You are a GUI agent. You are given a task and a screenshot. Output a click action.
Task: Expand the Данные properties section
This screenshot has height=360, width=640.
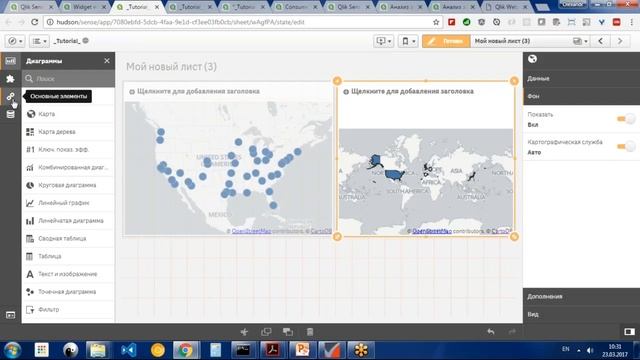click(581, 78)
